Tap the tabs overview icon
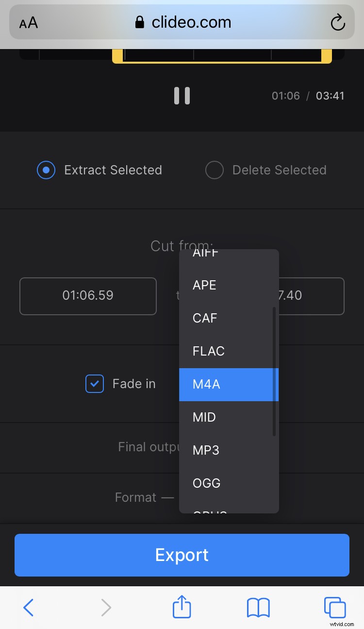 click(334, 607)
